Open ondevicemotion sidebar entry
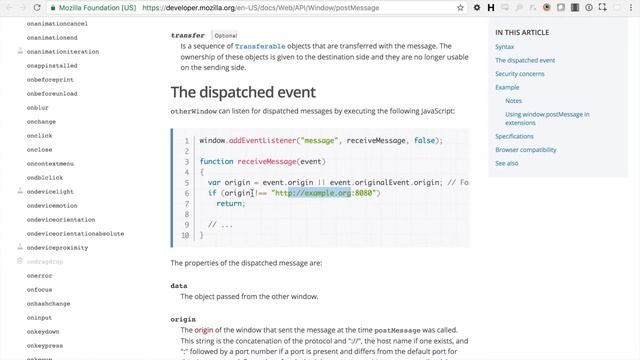640x360 pixels. click(52, 206)
